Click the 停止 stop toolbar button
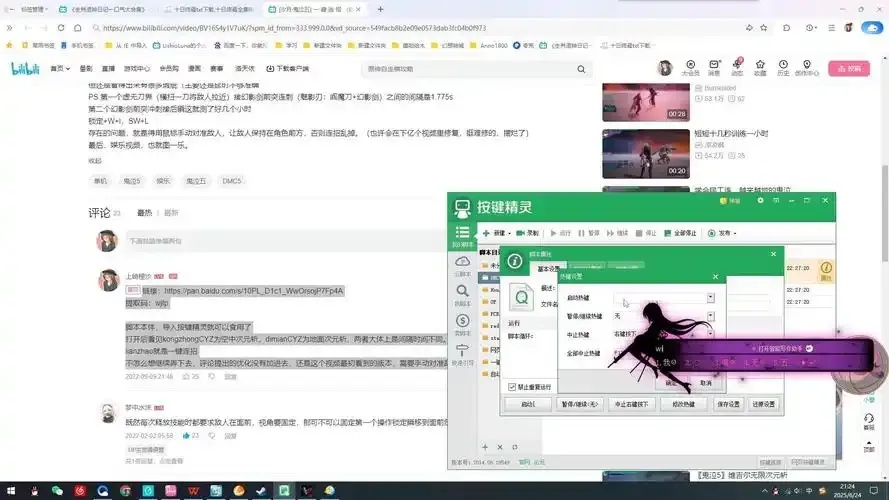Viewport: 889px width, 500px height. pos(646,233)
